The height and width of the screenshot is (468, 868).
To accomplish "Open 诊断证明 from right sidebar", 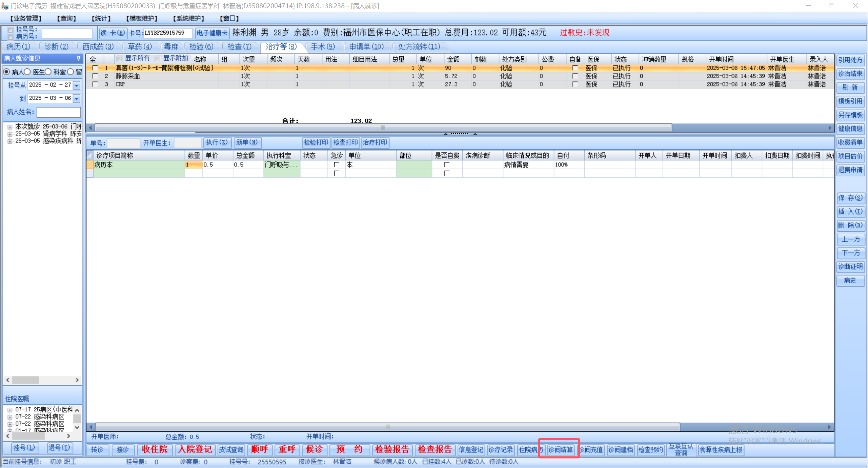I will 850,267.
